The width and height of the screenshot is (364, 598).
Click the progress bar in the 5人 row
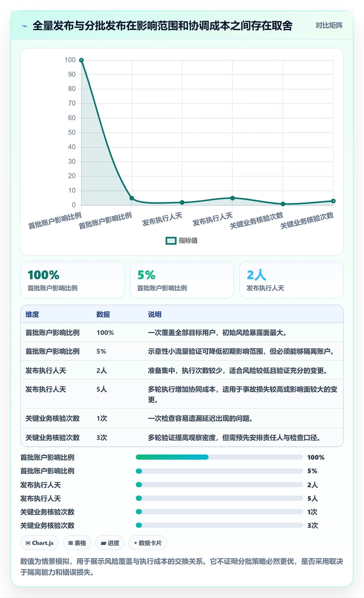219,498
